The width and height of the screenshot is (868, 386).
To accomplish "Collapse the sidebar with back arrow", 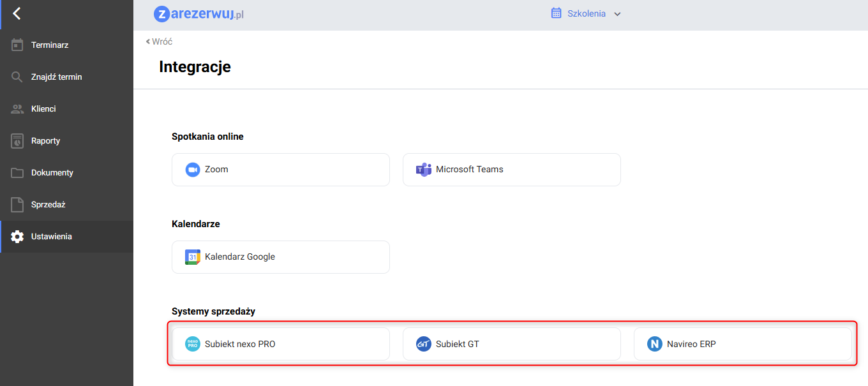I will [x=17, y=13].
